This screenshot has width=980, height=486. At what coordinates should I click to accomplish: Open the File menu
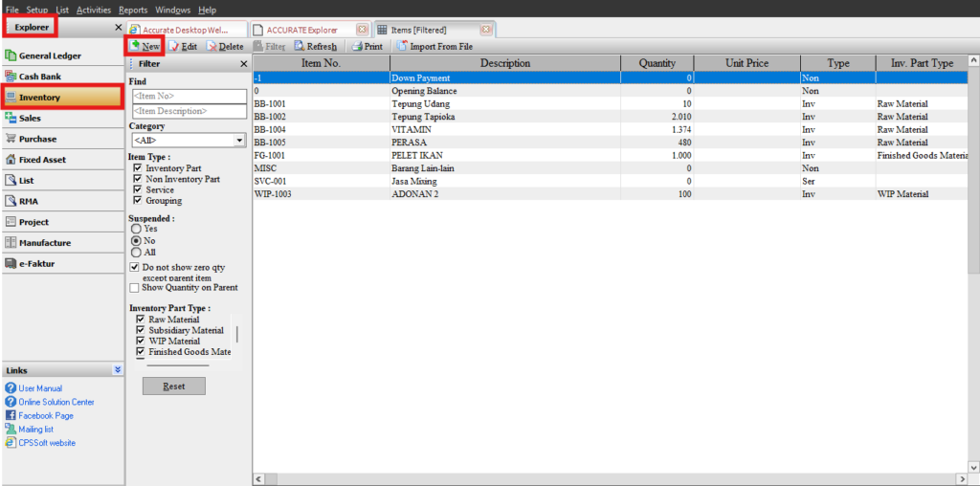(11, 10)
